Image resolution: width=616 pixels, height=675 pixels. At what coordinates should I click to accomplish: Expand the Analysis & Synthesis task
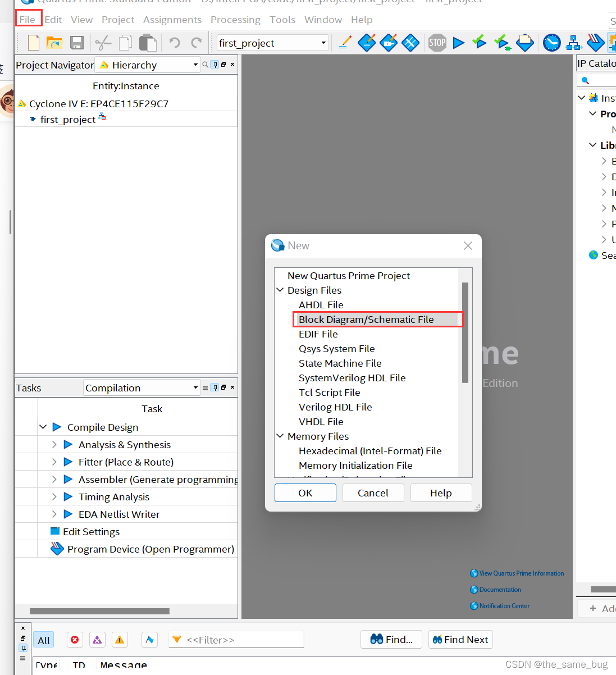pyautogui.click(x=54, y=444)
